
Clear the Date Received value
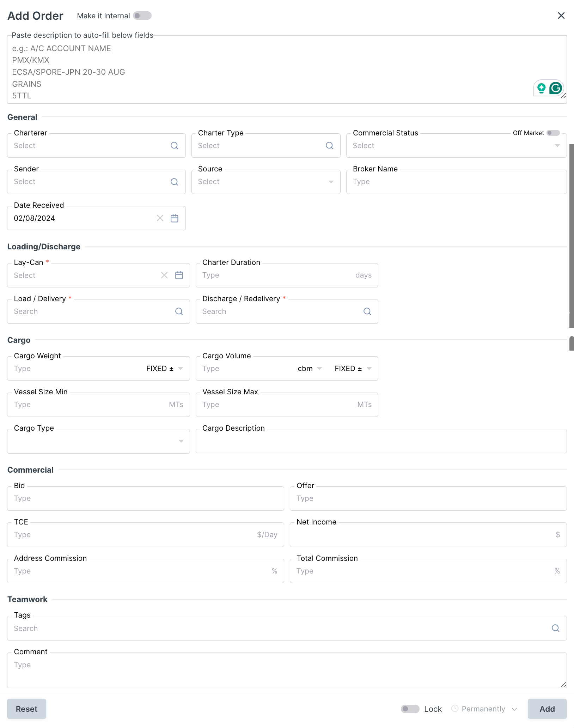click(x=160, y=218)
